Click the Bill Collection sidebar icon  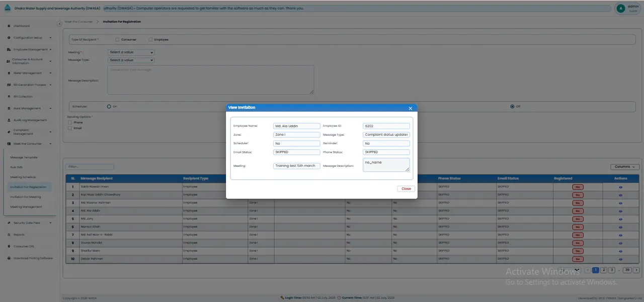pos(9,96)
